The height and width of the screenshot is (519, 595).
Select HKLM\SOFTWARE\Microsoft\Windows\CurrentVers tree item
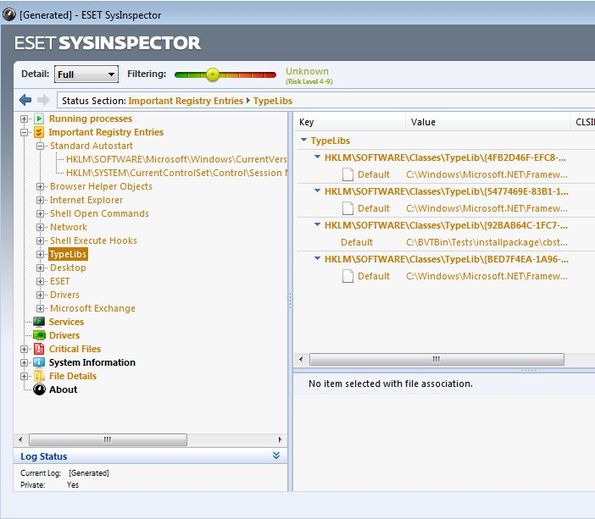(x=176, y=159)
